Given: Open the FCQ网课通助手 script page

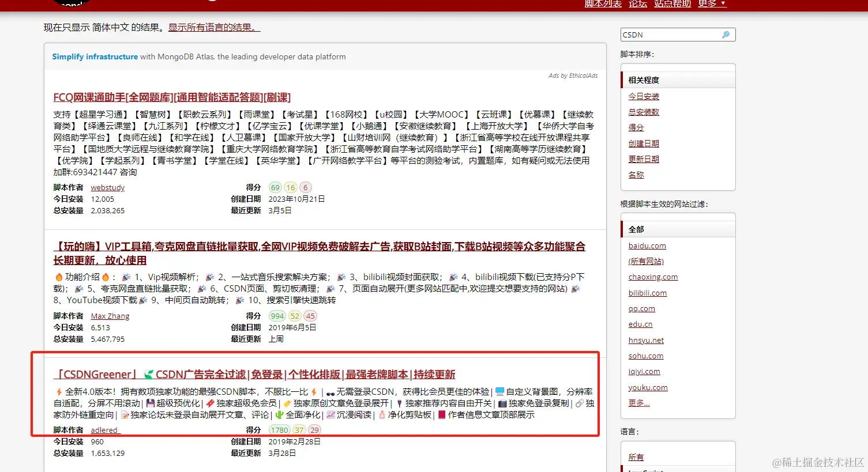Looking at the screenshot, I should [x=172, y=97].
